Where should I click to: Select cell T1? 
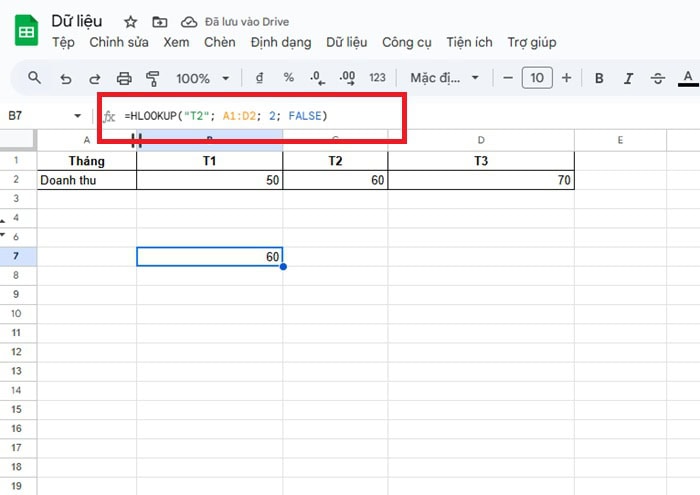[x=209, y=161]
